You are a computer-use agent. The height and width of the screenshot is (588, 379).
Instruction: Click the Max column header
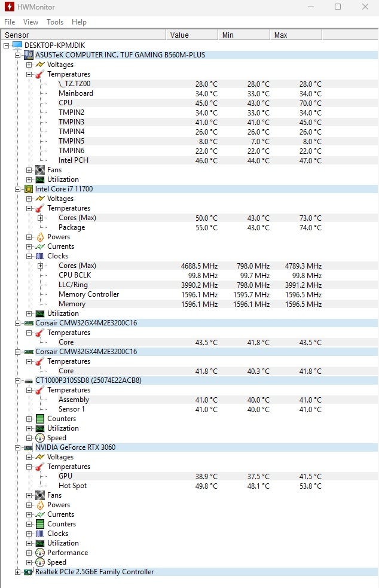point(296,35)
